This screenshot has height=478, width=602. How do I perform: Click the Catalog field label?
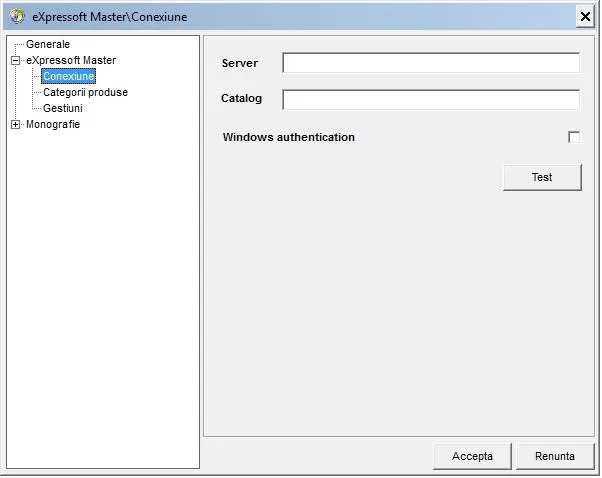coord(241,98)
